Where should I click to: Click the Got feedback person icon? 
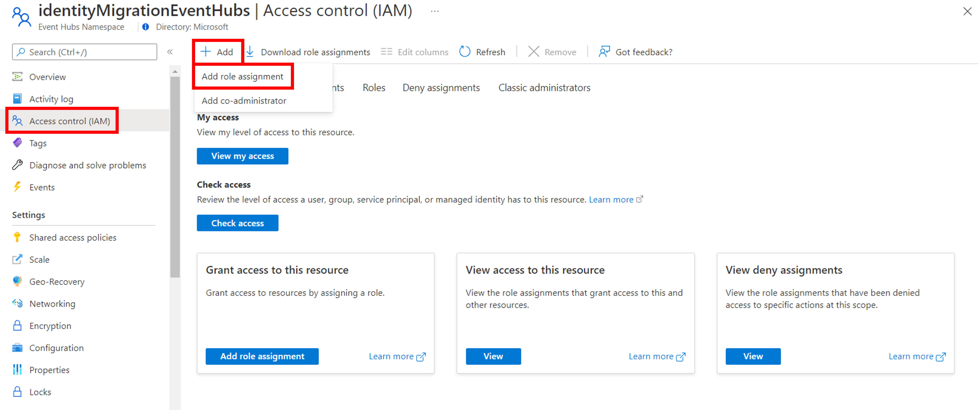604,52
